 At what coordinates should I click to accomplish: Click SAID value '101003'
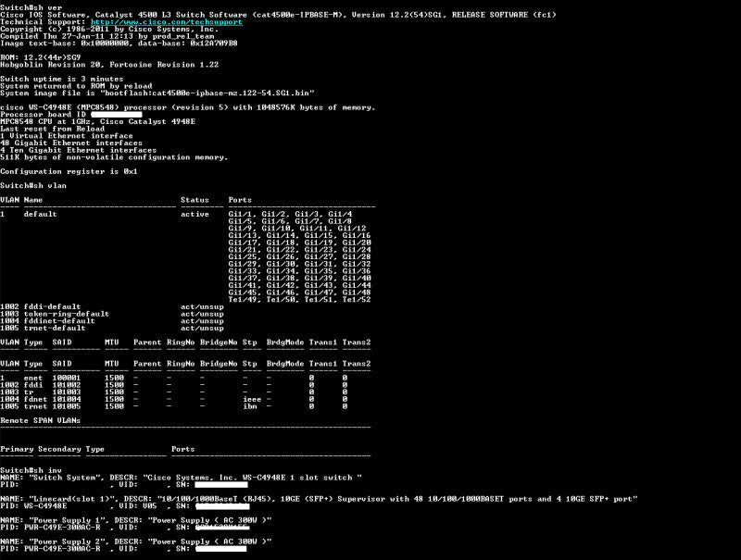coord(67,392)
